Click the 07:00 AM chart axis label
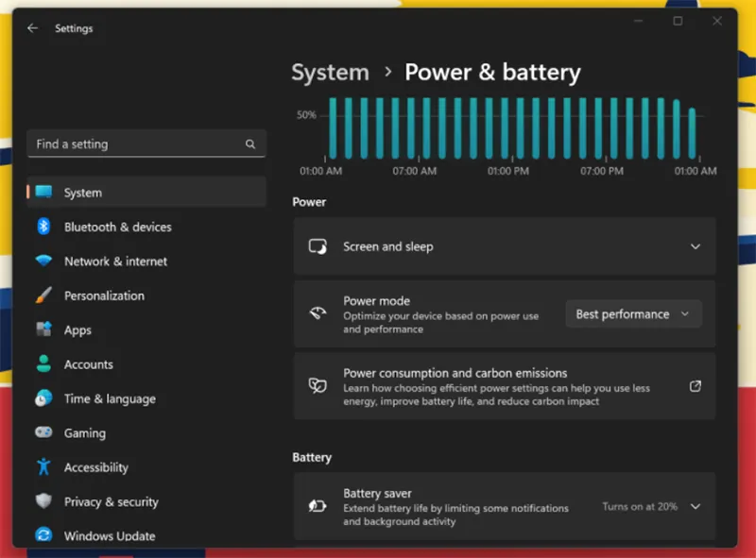Viewport: 756px width, 558px height. tap(415, 171)
